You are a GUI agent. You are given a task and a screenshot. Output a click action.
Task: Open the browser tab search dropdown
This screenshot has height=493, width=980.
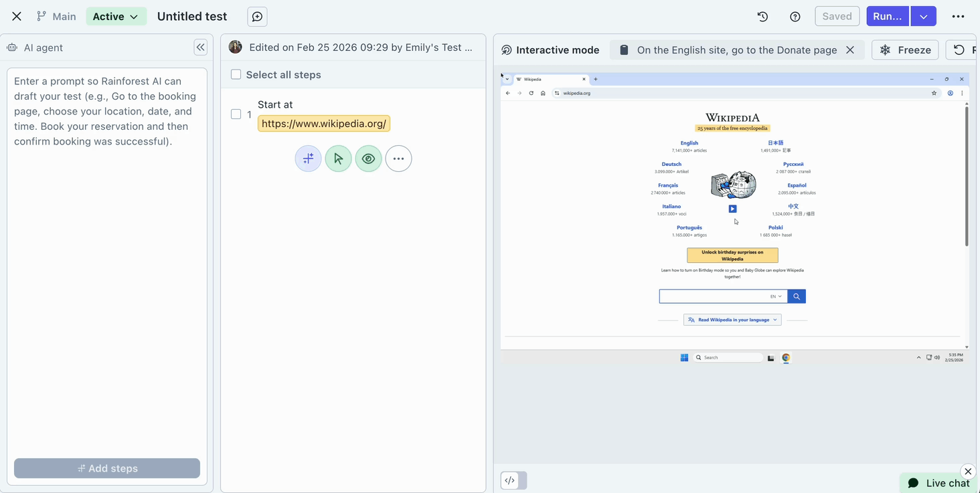pos(507,79)
